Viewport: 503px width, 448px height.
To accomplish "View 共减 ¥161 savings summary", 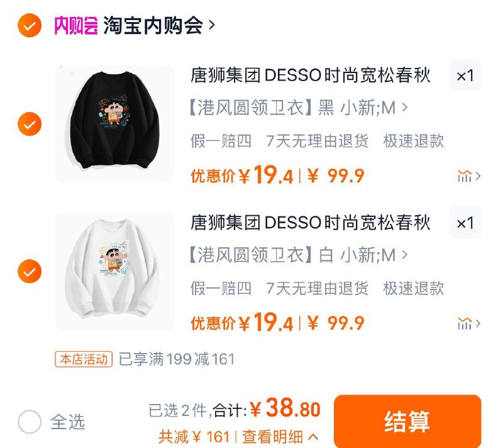I will pyautogui.click(x=194, y=437).
